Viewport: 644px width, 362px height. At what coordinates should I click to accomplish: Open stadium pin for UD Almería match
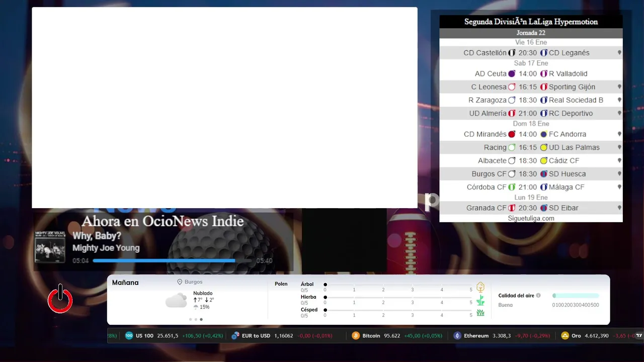click(619, 113)
